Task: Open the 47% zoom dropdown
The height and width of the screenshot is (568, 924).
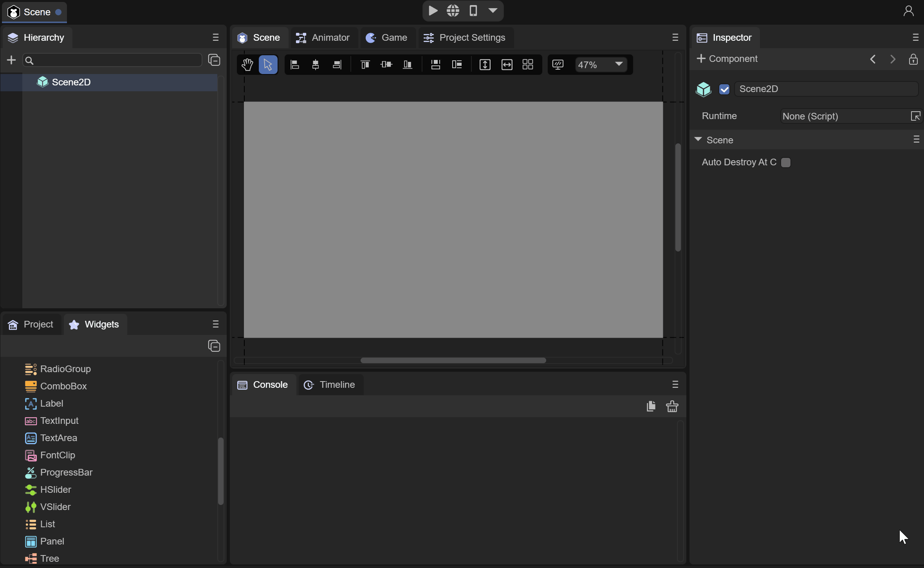Action: point(618,64)
